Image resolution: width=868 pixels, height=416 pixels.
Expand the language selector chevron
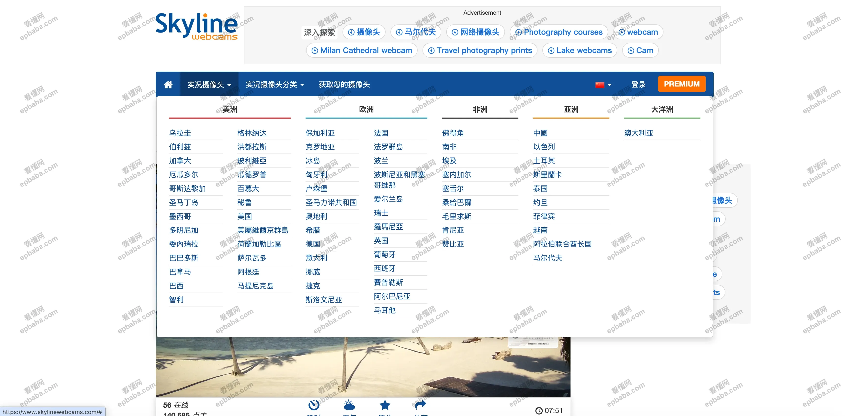tap(610, 85)
